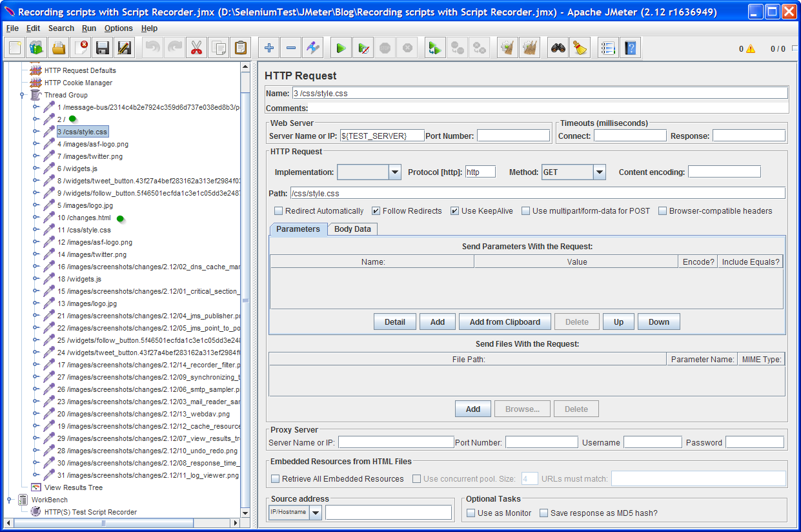
Task: Click Add next to Browse button
Action: [473, 409]
